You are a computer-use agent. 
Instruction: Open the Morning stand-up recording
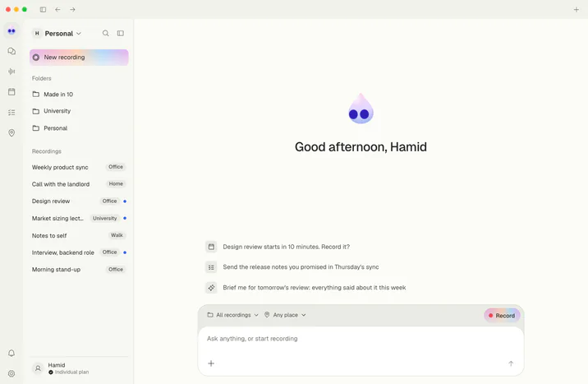click(79, 270)
